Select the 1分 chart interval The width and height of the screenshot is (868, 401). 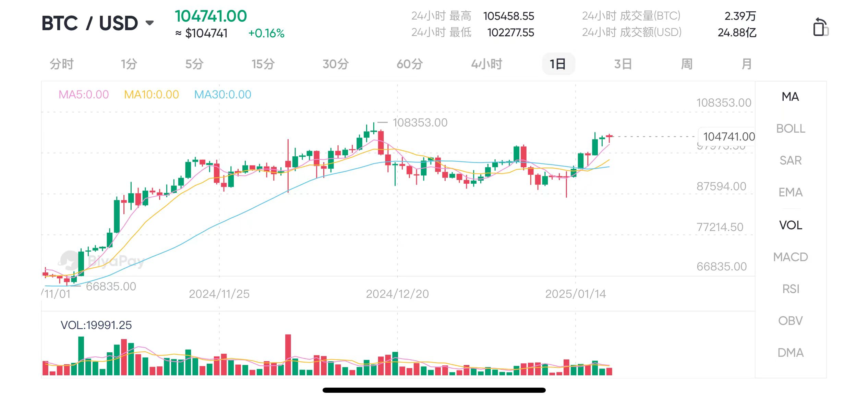coord(129,64)
